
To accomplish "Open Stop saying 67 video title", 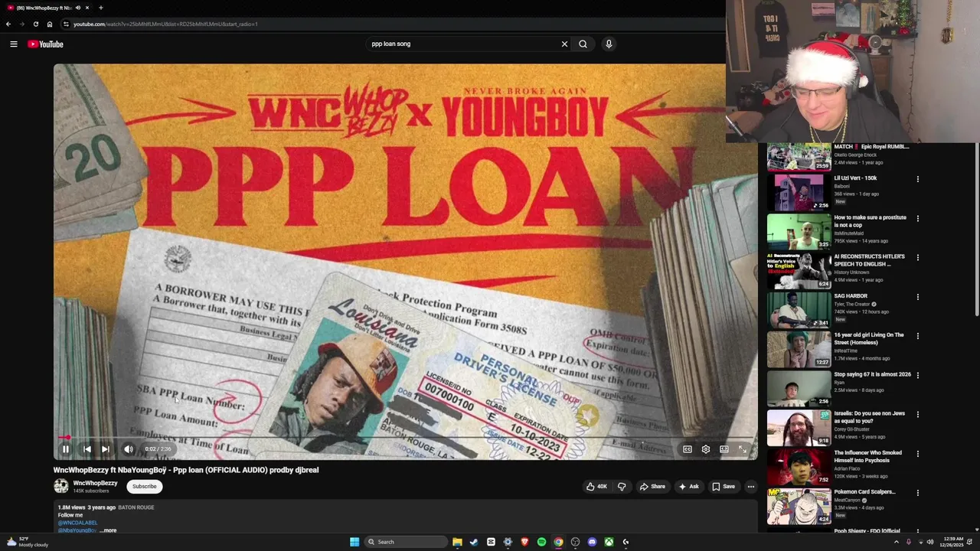I will click(872, 375).
